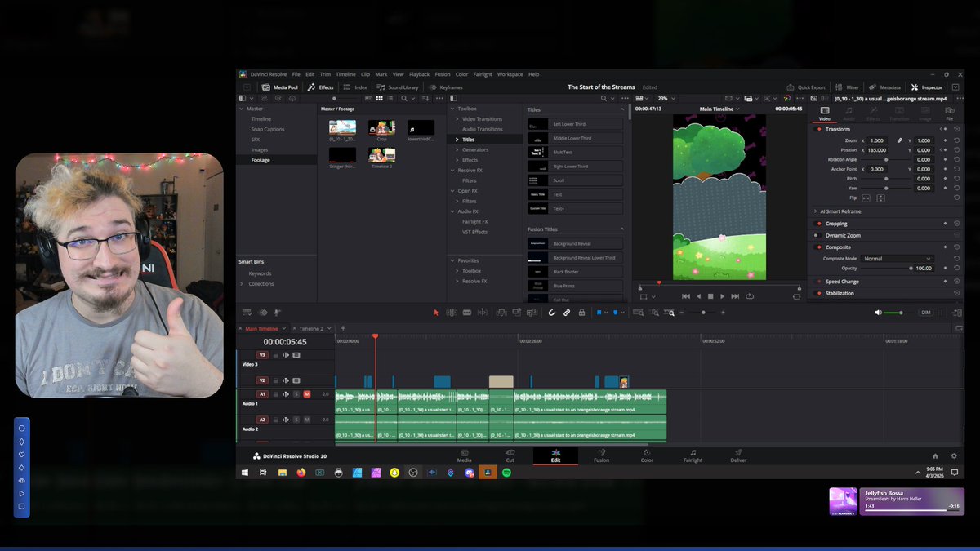Viewport: 980px width, 551px height.
Task: Switch to the Deliver page
Action: click(738, 455)
